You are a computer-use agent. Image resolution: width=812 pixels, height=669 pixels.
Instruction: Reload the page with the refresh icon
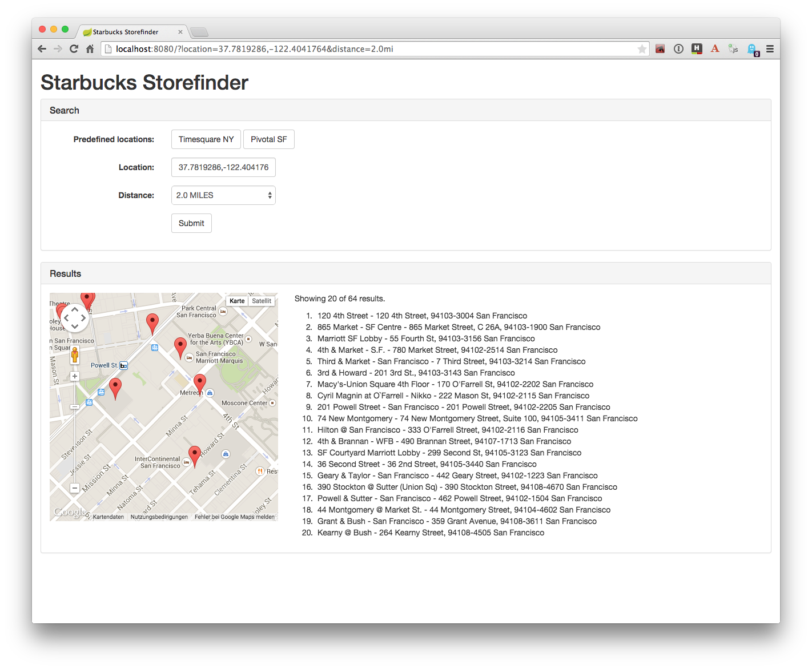click(74, 49)
